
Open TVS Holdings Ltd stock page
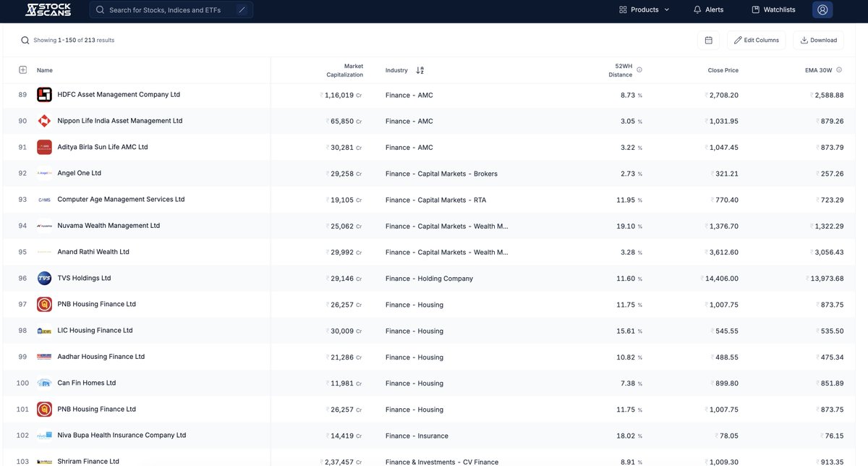[84, 279]
